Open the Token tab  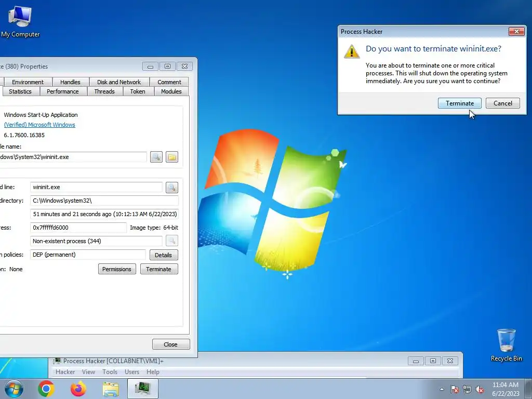pyautogui.click(x=137, y=91)
